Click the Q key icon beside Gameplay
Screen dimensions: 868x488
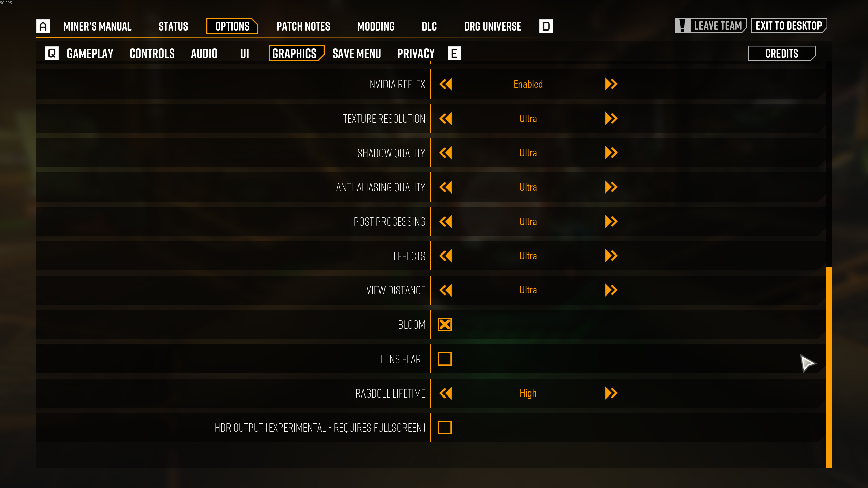(x=52, y=53)
